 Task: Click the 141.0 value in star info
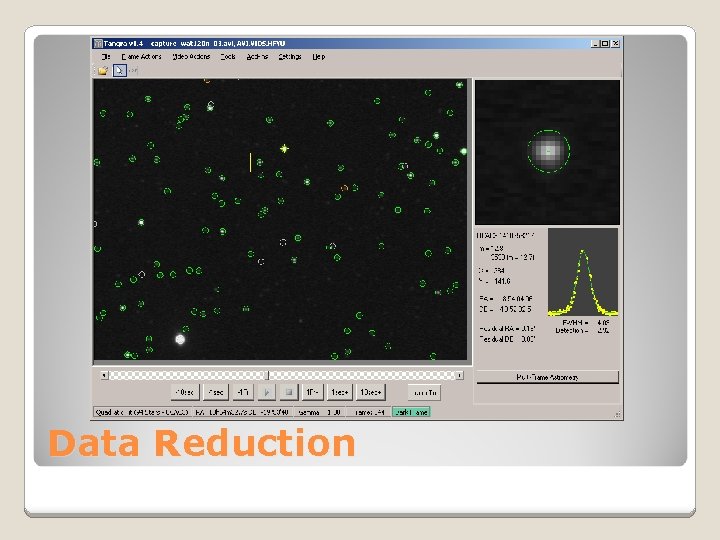coord(502,281)
